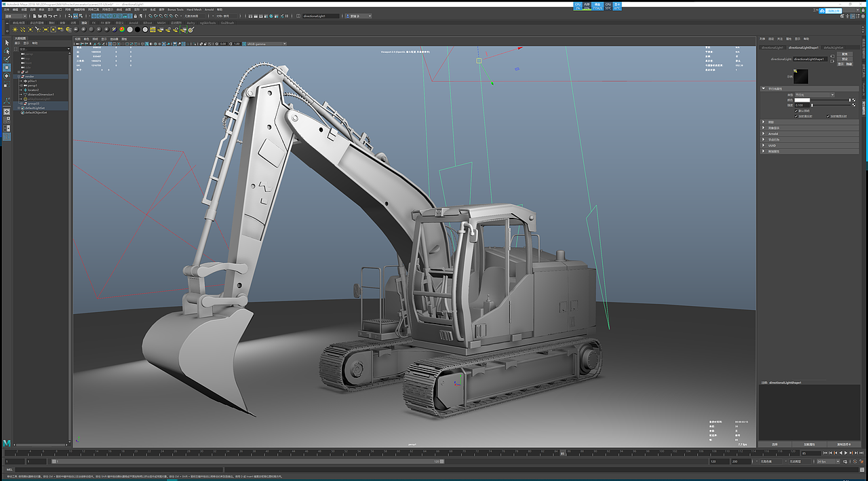Click the input connection icon beside directionalLightShape1 field
The width and height of the screenshot is (868, 481).
pyautogui.click(x=832, y=56)
